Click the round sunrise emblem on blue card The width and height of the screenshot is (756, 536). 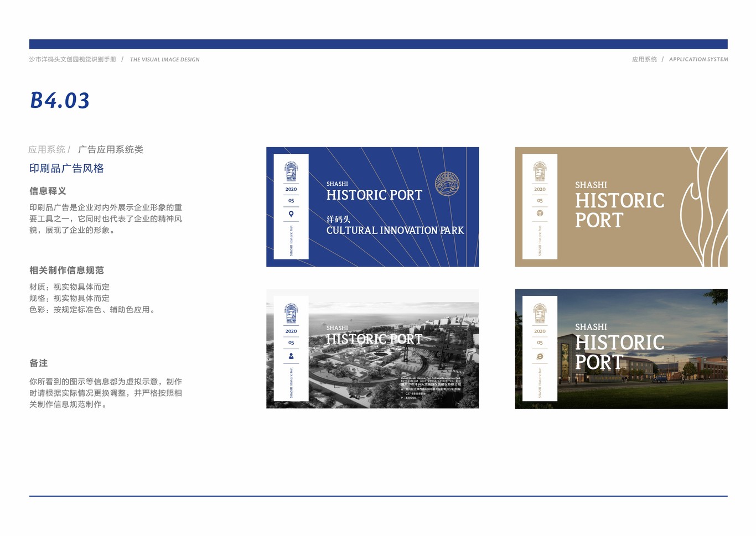[x=447, y=184]
